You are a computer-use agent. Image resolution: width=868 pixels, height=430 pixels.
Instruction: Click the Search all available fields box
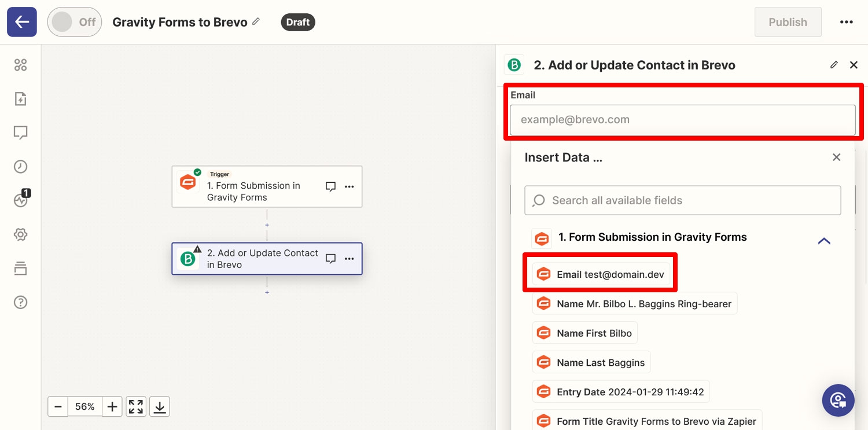point(683,200)
